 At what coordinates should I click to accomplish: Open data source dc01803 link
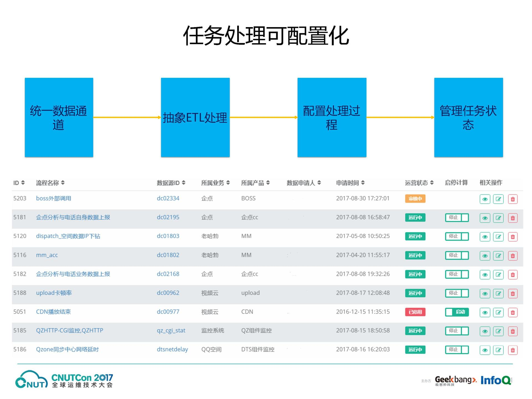point(168,236)
